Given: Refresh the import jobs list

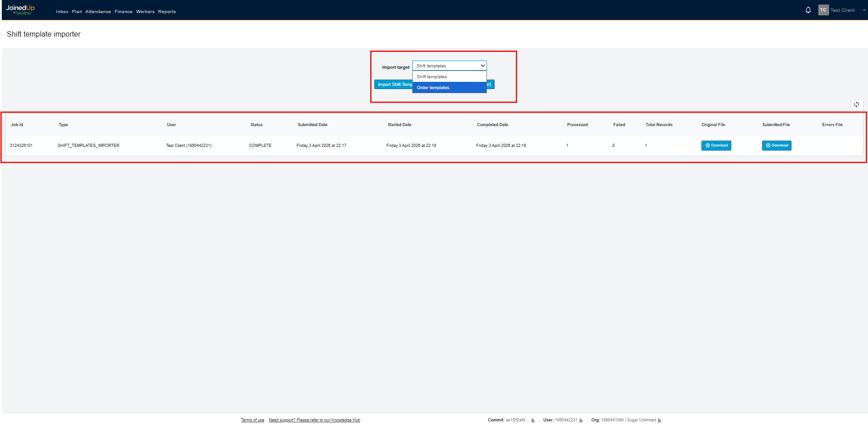Looking at the screenshot, I should tap(856, 104).
